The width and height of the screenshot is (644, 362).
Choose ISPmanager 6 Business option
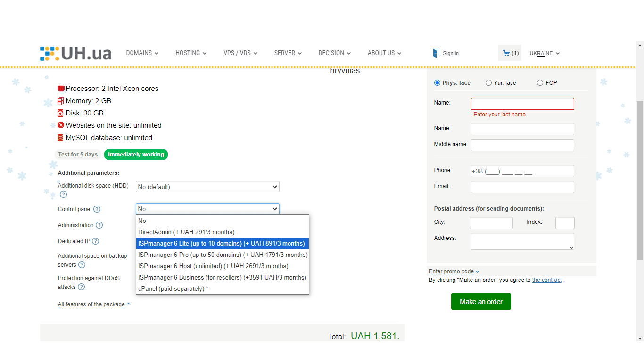pyautogui.click(x=223, y=277)
